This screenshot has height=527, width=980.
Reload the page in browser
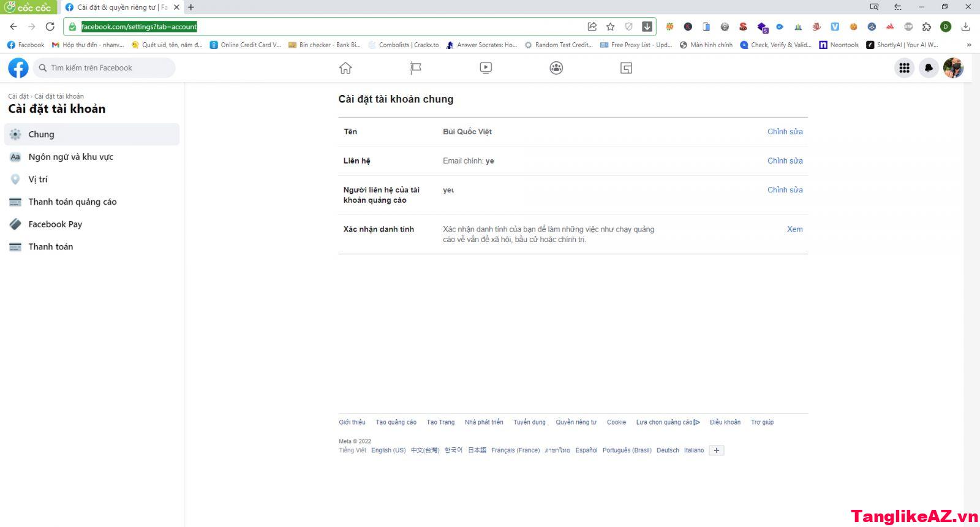[x=50, y=26]
